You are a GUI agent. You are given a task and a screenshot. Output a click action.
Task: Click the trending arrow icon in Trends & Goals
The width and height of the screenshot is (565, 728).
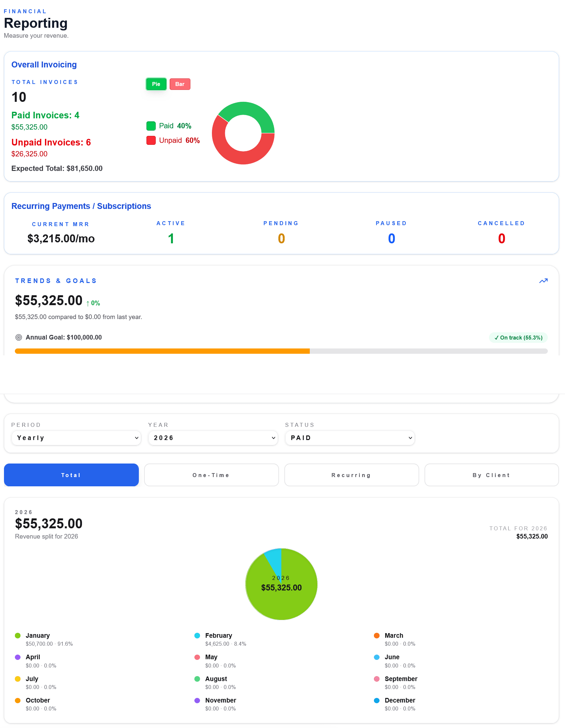(543, 281)
